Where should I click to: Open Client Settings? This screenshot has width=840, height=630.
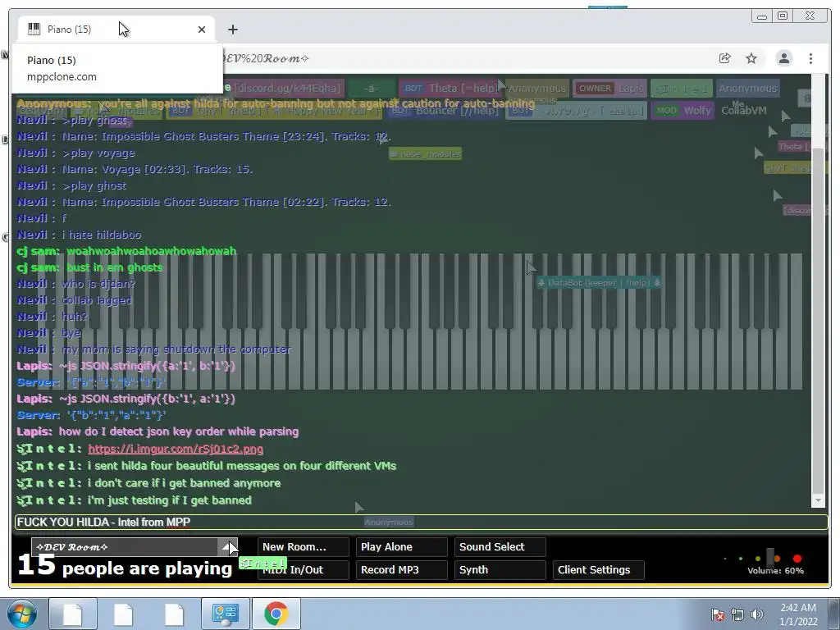598,570
